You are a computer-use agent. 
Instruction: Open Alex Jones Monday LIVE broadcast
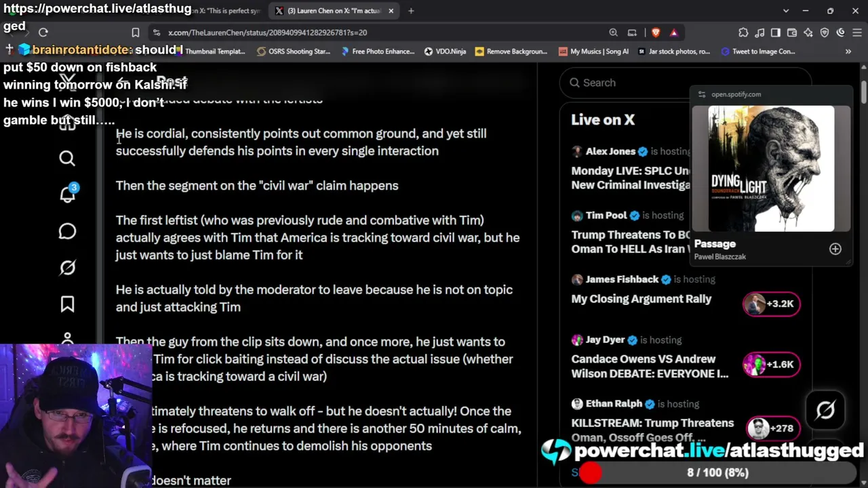[631, 178]
